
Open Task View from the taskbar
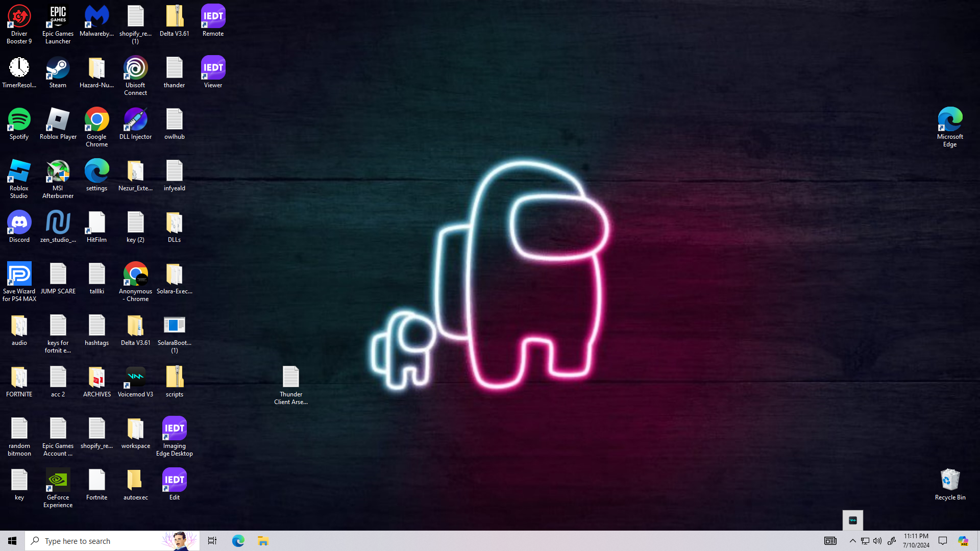pos(212,541)
